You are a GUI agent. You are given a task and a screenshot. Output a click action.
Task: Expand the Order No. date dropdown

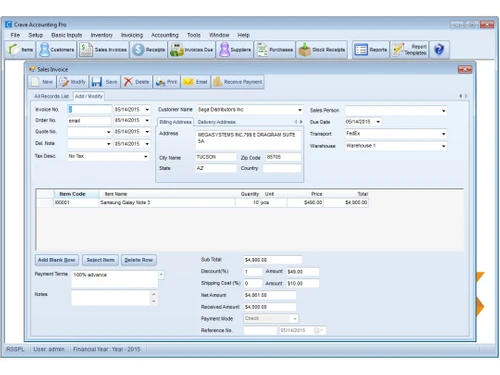click(147, 120)
